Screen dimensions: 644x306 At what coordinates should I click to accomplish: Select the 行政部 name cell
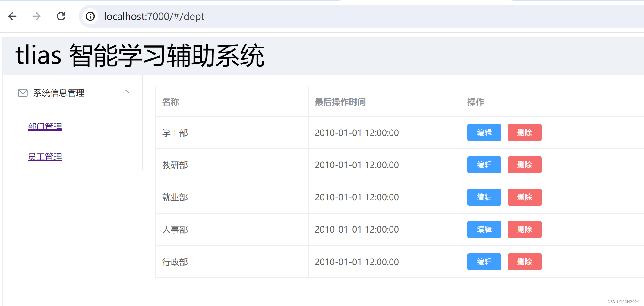point(232,262)
